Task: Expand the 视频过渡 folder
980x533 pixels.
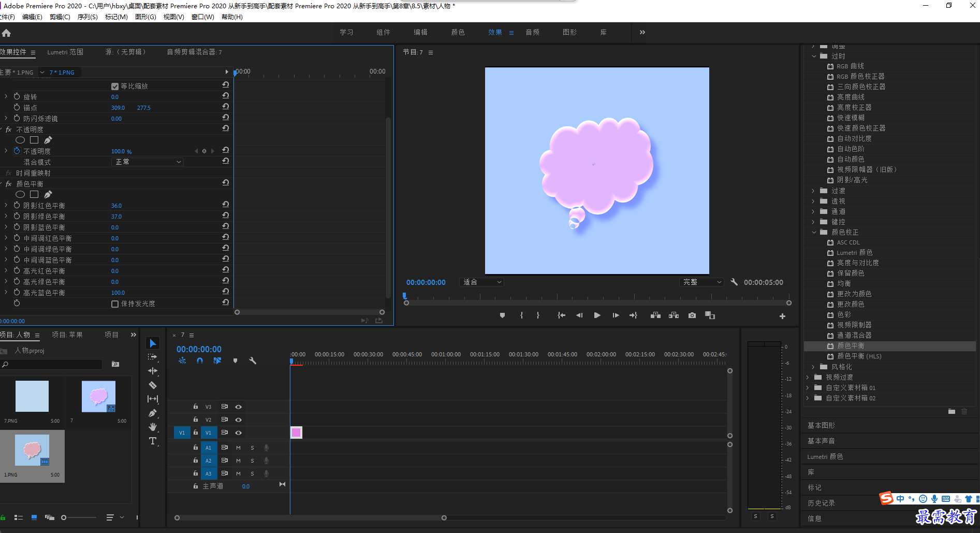Action: point(808,377)
